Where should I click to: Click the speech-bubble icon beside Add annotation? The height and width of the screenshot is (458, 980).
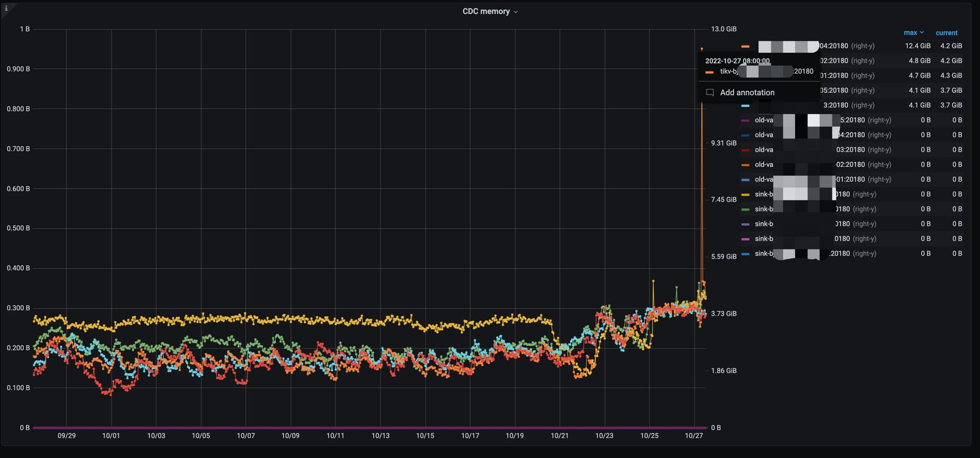[709, 92]
